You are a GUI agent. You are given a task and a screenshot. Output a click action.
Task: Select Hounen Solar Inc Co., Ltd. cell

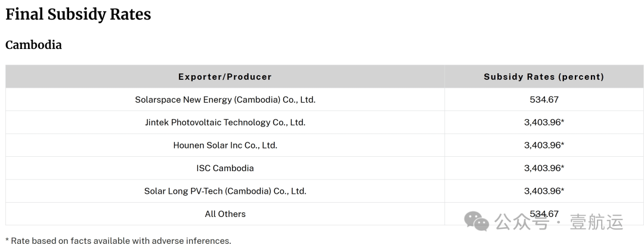(225, 145)
